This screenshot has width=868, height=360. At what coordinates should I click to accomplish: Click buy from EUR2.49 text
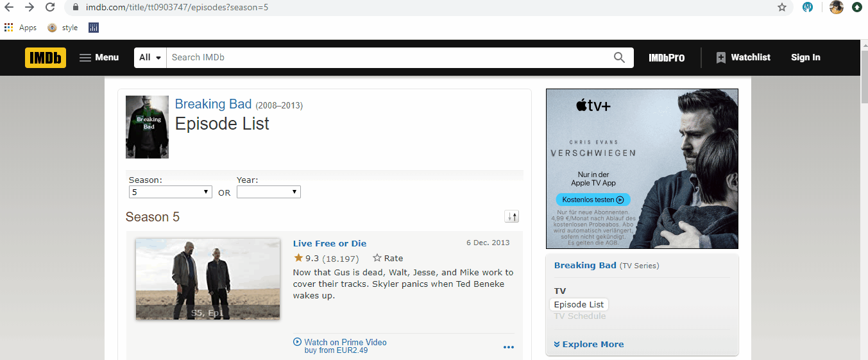tap(336, 350)
